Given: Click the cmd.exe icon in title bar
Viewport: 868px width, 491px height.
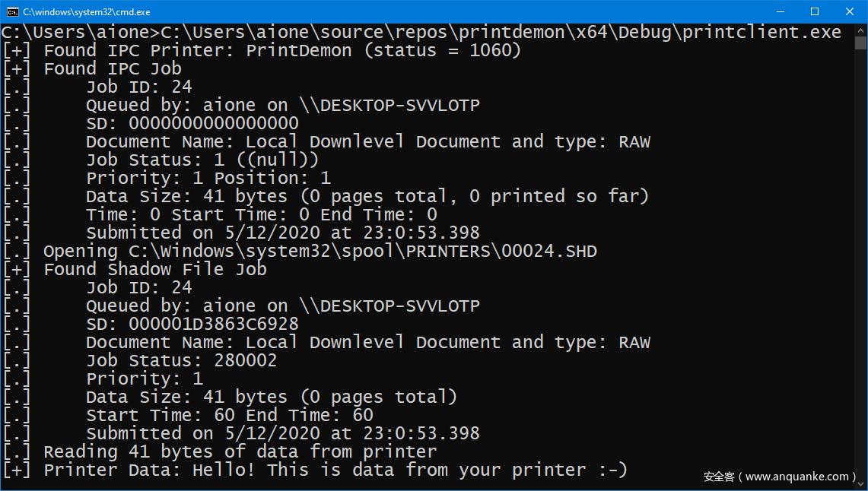Looking at the screenshot, I should pos(12,11).
